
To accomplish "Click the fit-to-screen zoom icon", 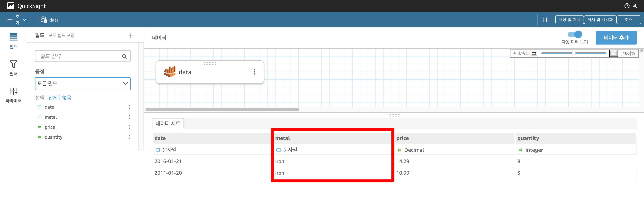I will (x=613, y=53).
